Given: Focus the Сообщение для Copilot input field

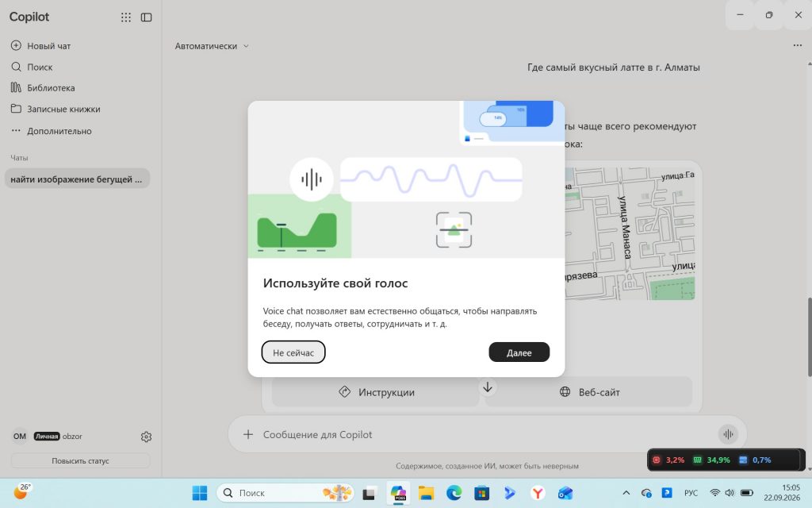Looking at the screenshot, I should (x=487, y=434).
